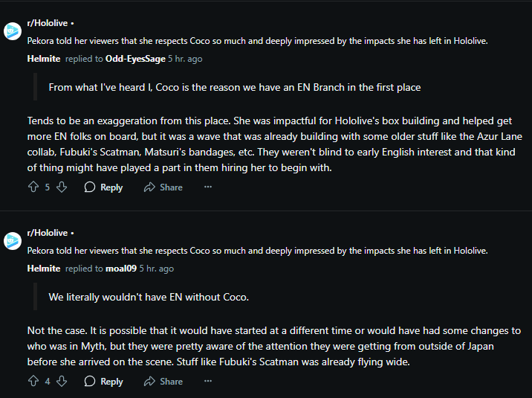Visit Helmite's profile from first comment
This screenshot has height=398, width=532.
43,59
